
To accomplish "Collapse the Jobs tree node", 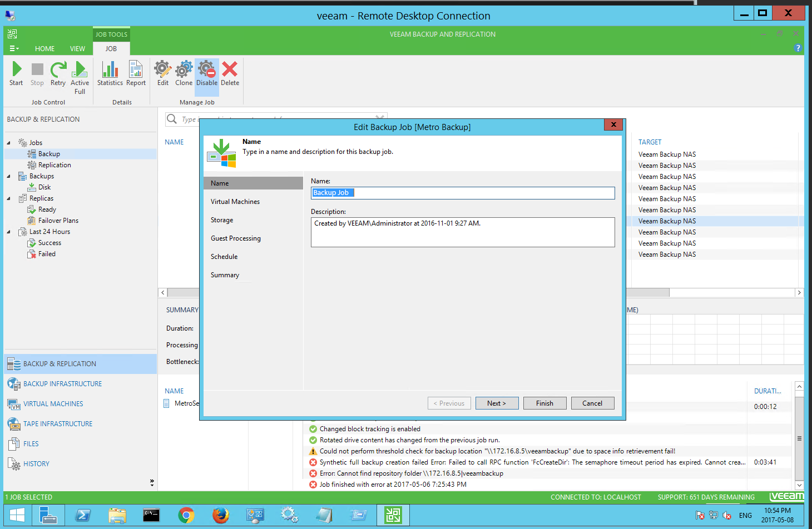I will (8, 143).
